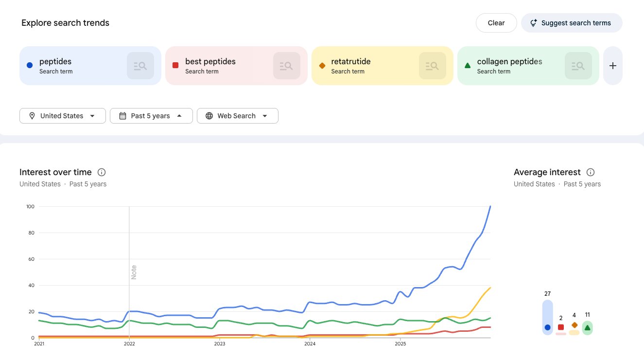Open the Web Search type dropdown

(x=237, y=116)
